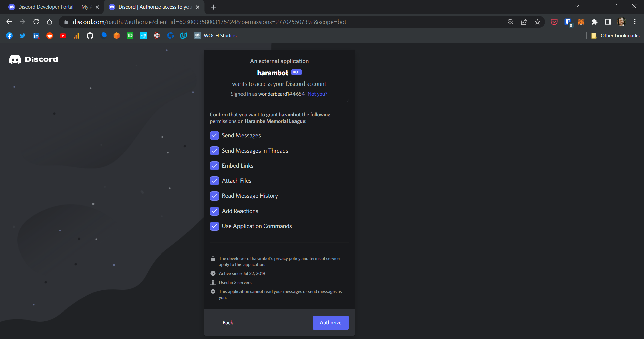644x339 pixels.
Task: Open the LinkedIn bookmark
Action: coord(36,36)
